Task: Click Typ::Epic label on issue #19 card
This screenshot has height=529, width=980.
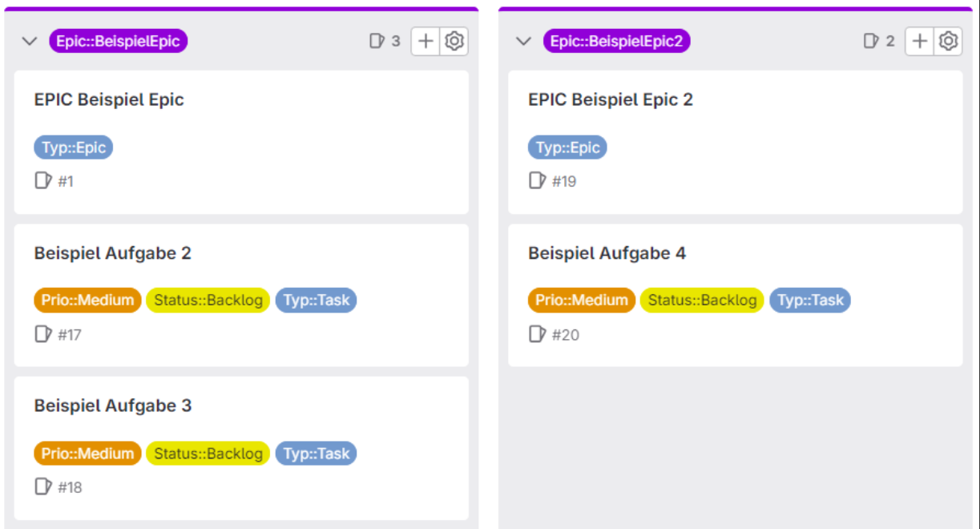Action: click(567, 147)
